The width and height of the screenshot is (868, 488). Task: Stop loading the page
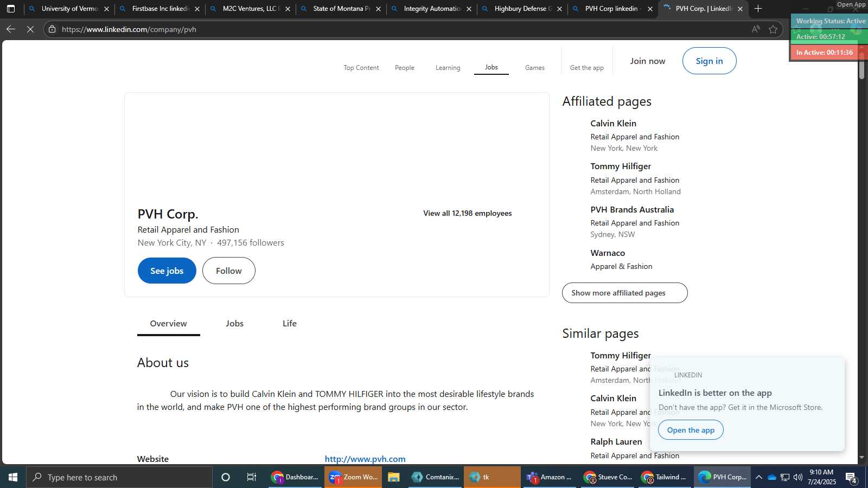pyautogui.click(x=30, y=29)
